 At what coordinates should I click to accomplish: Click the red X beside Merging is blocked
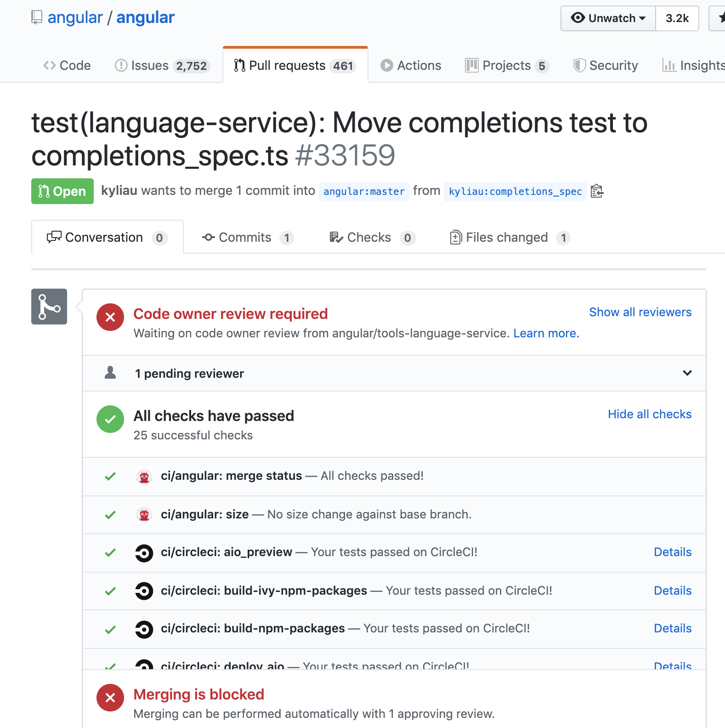coord(110,698)
